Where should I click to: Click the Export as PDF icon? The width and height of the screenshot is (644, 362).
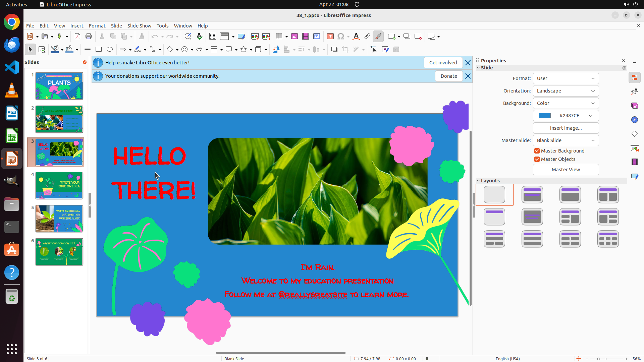pos(77,37)
